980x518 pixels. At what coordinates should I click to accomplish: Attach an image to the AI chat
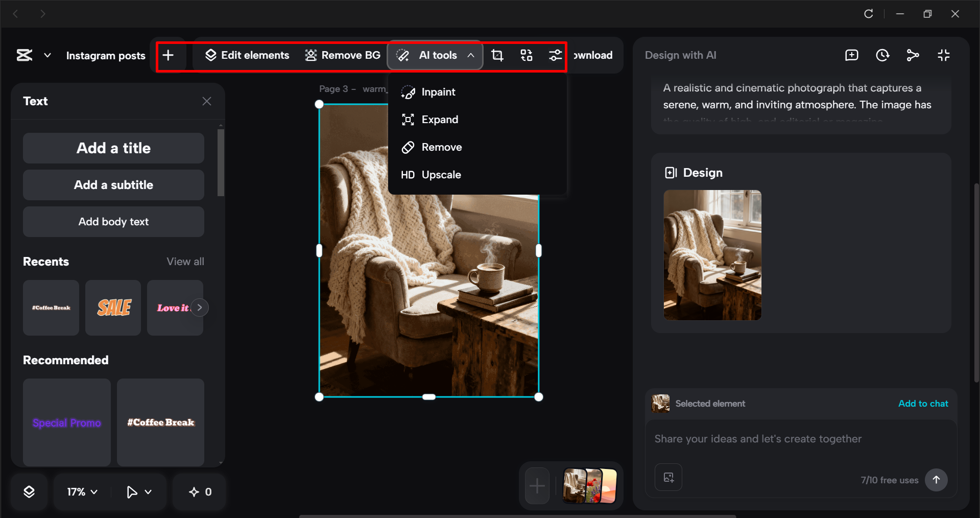[668, 477]
